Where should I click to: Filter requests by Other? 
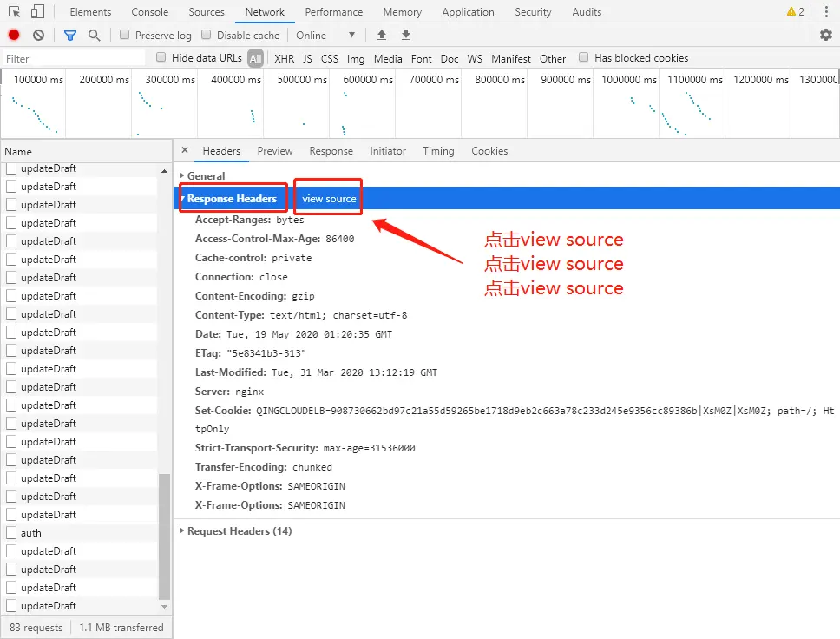click(553, 58)
